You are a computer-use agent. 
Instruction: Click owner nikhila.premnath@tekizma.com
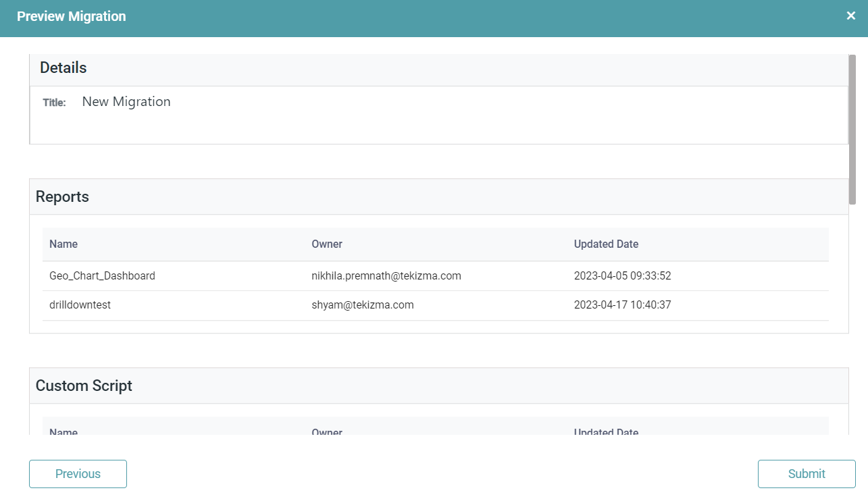(386, 275)
